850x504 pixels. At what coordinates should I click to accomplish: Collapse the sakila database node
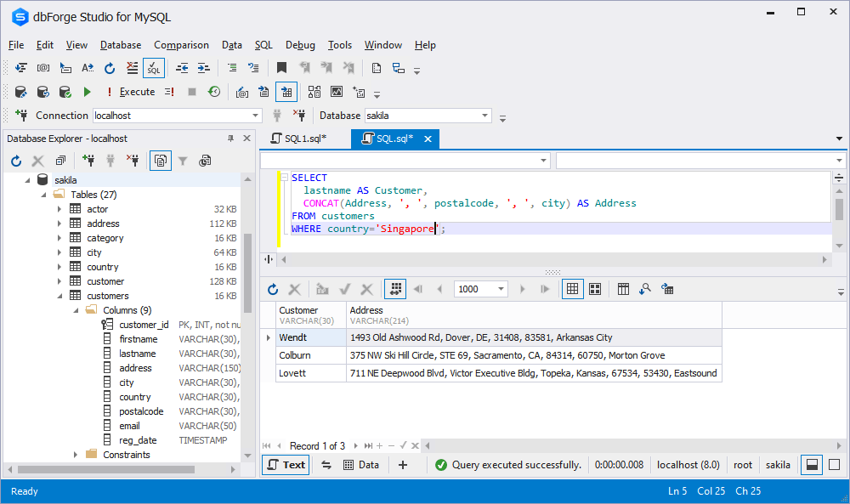point(27,180)
